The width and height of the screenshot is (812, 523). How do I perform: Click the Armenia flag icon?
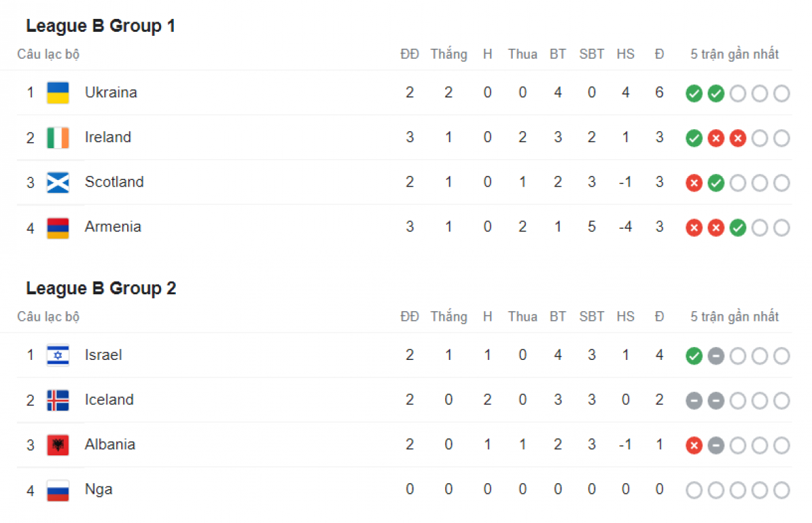(58, 227)
